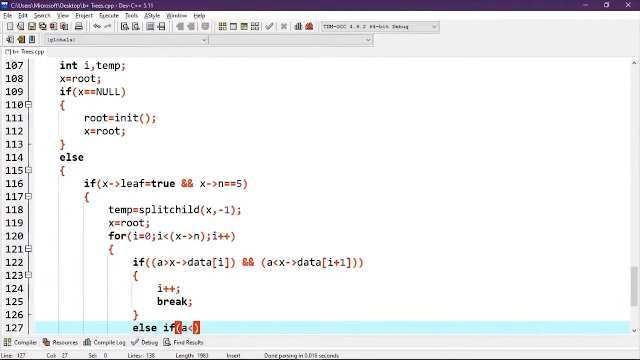This screenshot has width=640, height=360.
Task: Collapse the inner if block at line 123
Action: click(x=28, y=275)
